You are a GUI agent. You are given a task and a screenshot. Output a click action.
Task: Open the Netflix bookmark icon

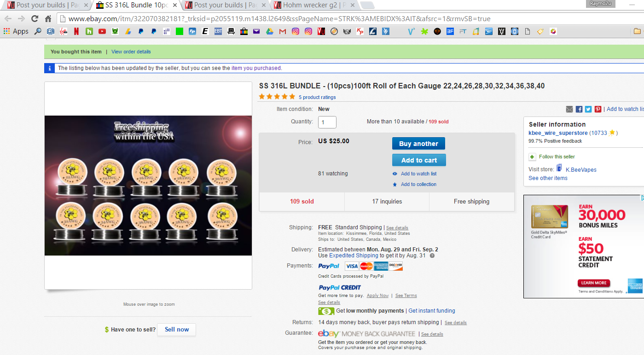click(x=76, y=31)
